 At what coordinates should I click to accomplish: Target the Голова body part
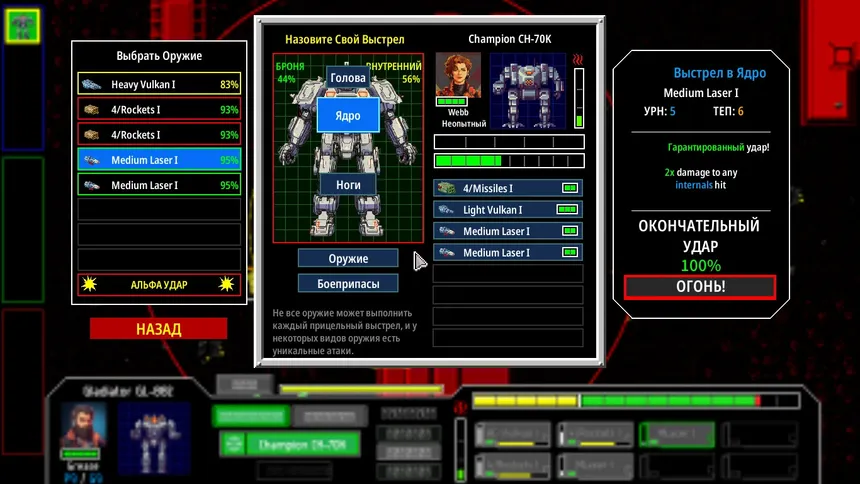[348, 78]
